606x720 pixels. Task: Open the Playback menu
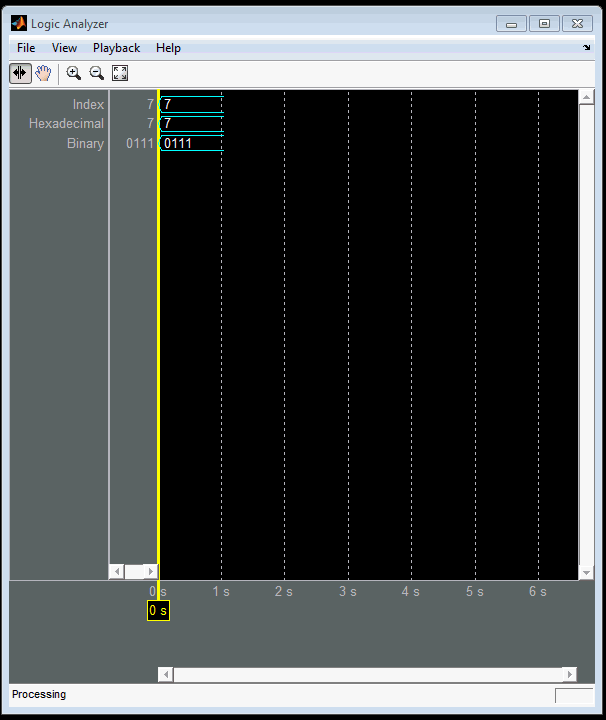[116, 48]
